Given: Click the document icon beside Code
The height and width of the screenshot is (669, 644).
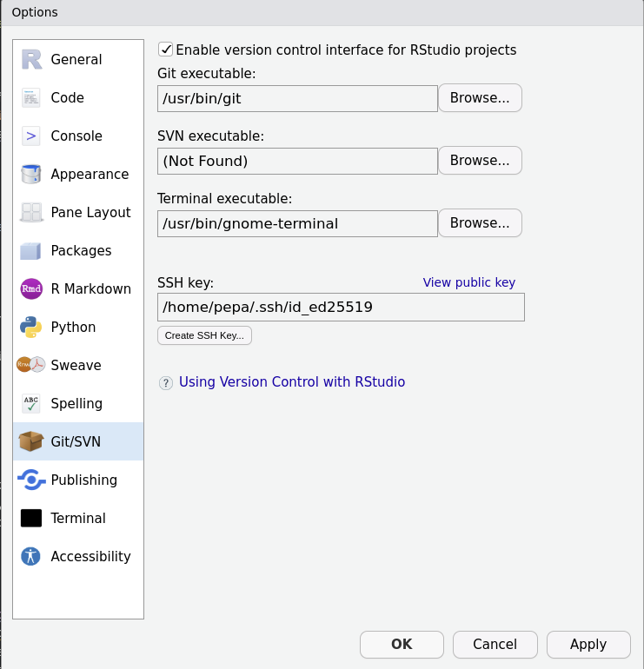Looking at the screenshot, I should 31,97.
